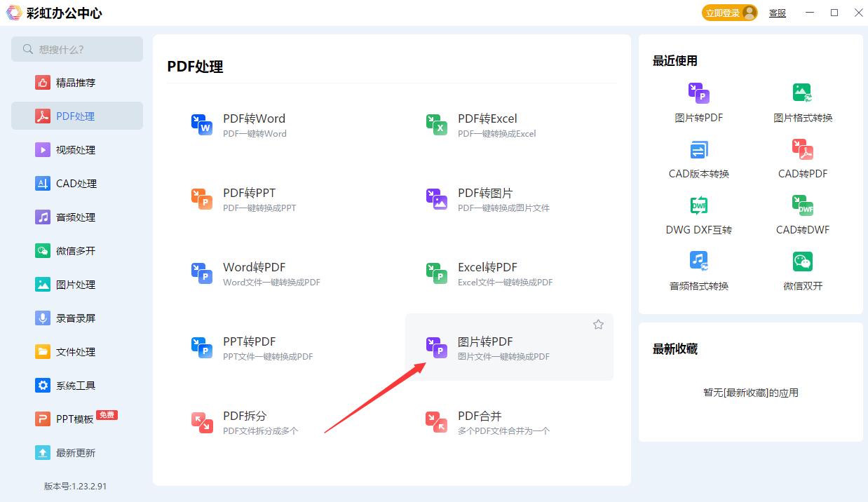Image resolution: width=868 pixels, height=502 pixels.
Task: Open the Excel转PDF converter icon
Action: pyautogui.click(x=436, y=273)
